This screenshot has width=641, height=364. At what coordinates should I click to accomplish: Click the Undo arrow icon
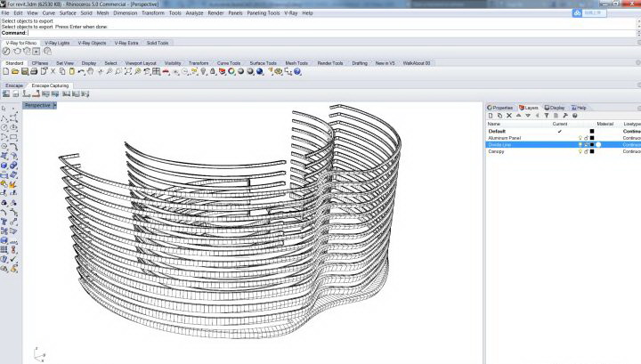pos(80,71)
